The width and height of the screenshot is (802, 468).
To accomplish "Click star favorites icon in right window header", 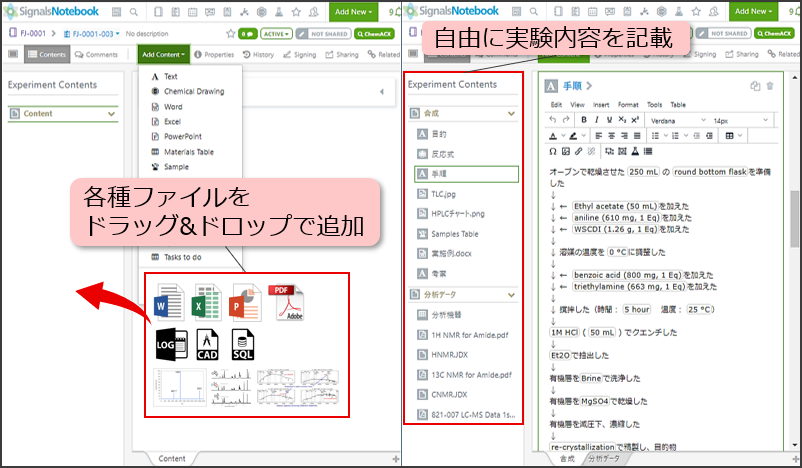I will click(x=696, y=11).
